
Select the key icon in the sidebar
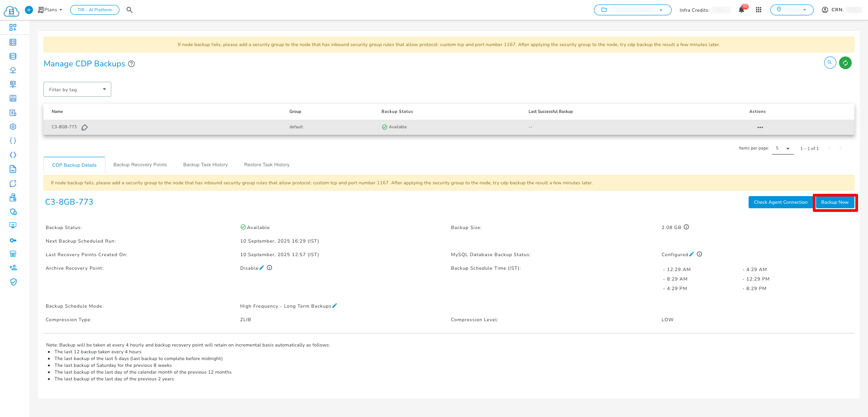point(13,240)
